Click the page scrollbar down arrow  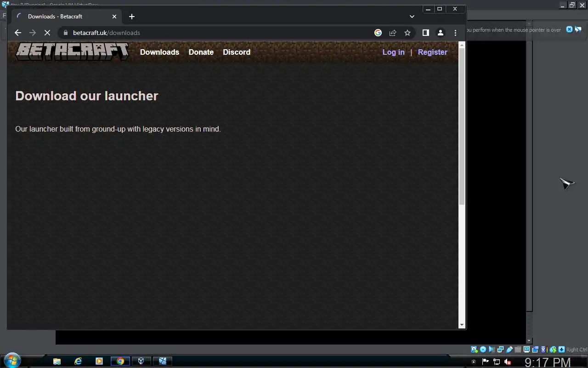point(462,325)
